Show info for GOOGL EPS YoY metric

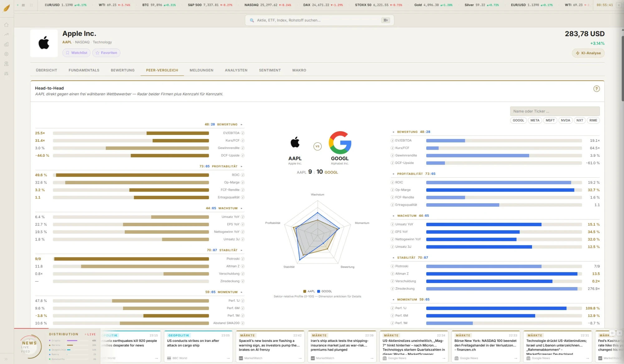pyautogui.click(x=392, y=232)
